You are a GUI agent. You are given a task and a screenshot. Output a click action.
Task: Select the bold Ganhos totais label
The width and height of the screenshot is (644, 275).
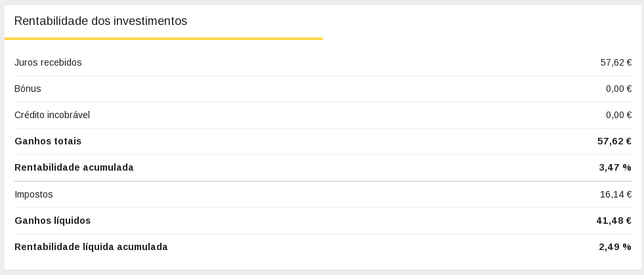tap(48, 141)
